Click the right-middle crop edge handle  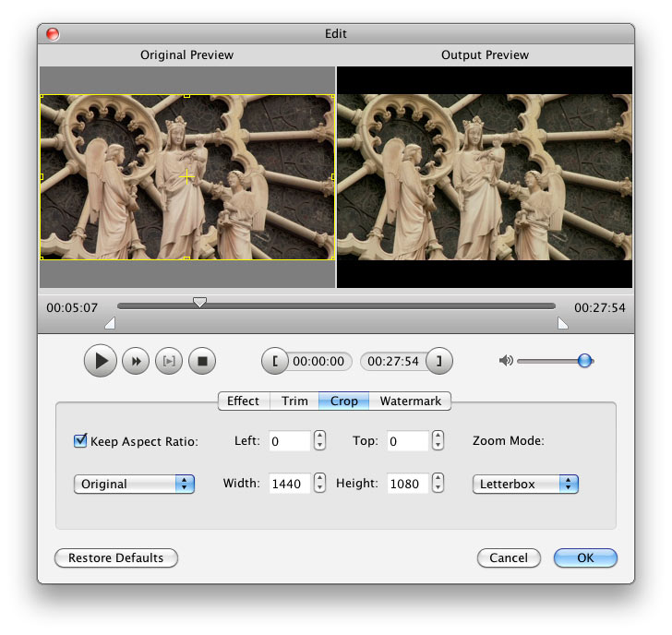pos(333,176)
